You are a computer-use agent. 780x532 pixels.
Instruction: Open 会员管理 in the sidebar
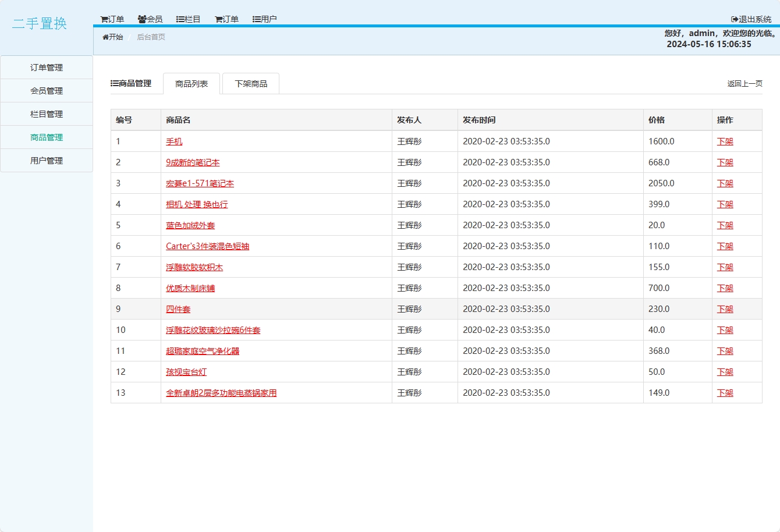coord(47,91)
